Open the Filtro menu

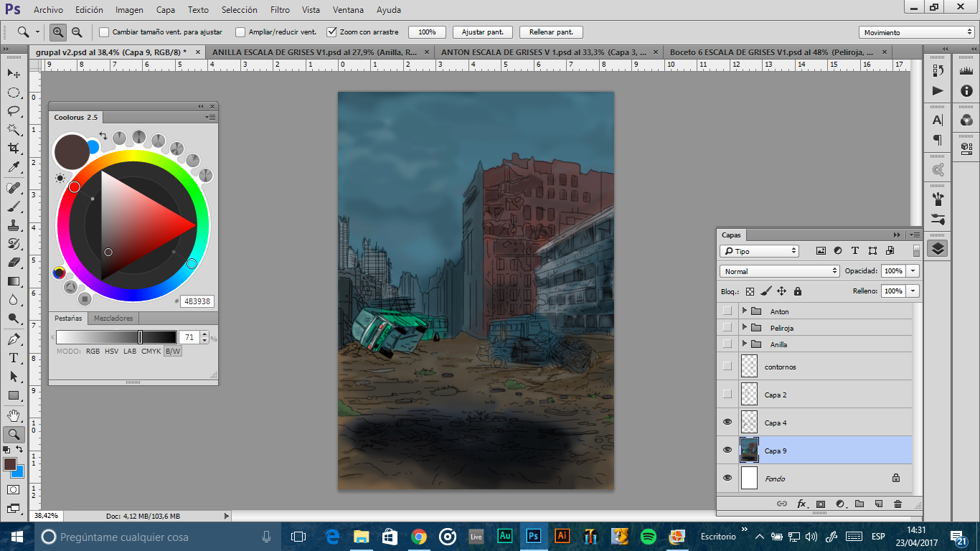tap(280, 10)
